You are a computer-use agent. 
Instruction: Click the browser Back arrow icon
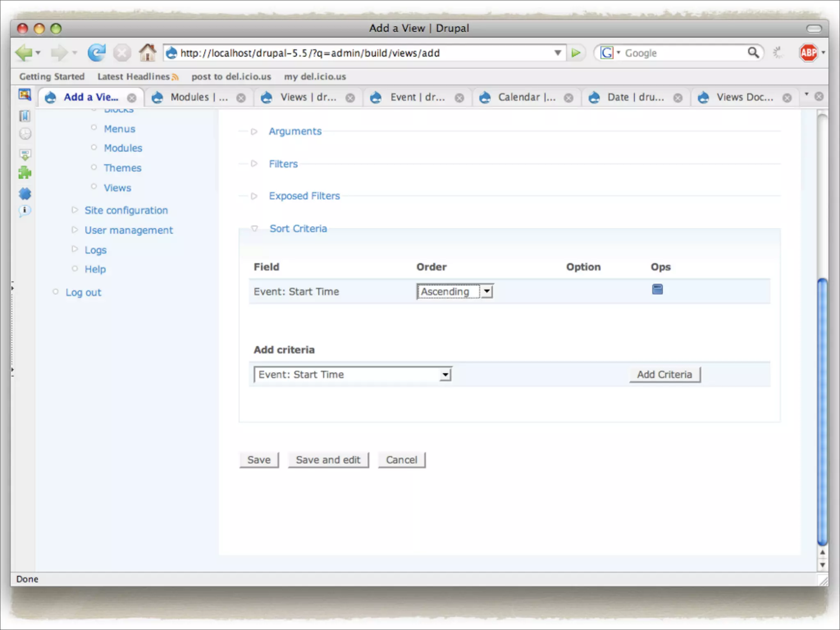pyautogui.click(x=23, y=53)
